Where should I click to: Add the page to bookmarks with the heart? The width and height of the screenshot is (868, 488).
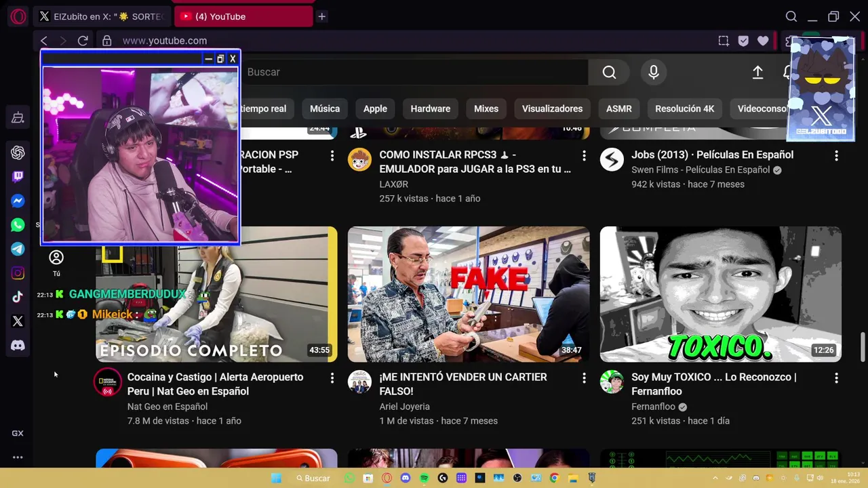pos(763,41)
